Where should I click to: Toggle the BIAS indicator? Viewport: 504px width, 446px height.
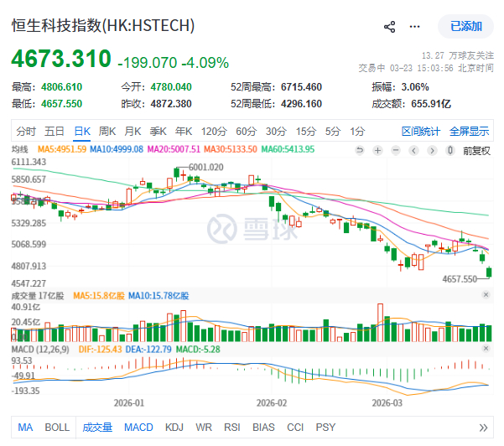263,428
